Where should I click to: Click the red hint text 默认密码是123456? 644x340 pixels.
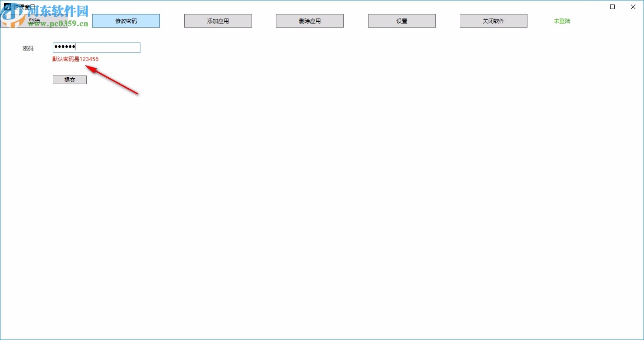[75, 59]
